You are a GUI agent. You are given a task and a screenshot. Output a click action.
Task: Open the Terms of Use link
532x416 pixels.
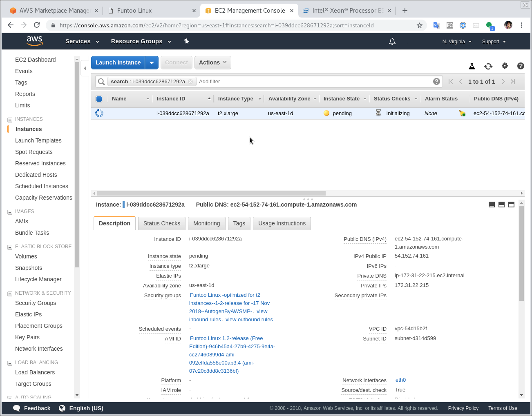pyautogui.click(x=503, y=408)
